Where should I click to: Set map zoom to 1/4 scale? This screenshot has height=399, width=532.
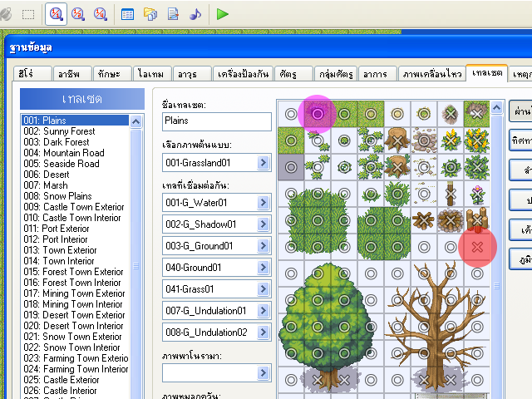100,14
